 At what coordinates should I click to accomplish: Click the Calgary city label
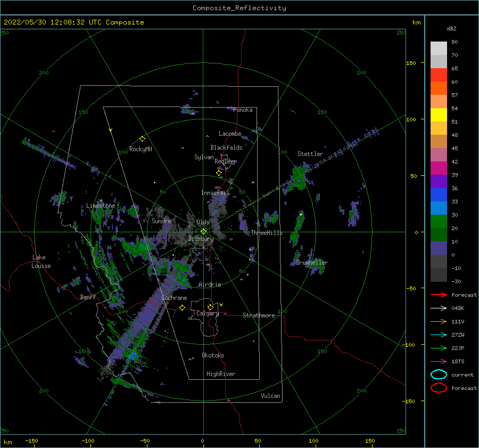208,313
